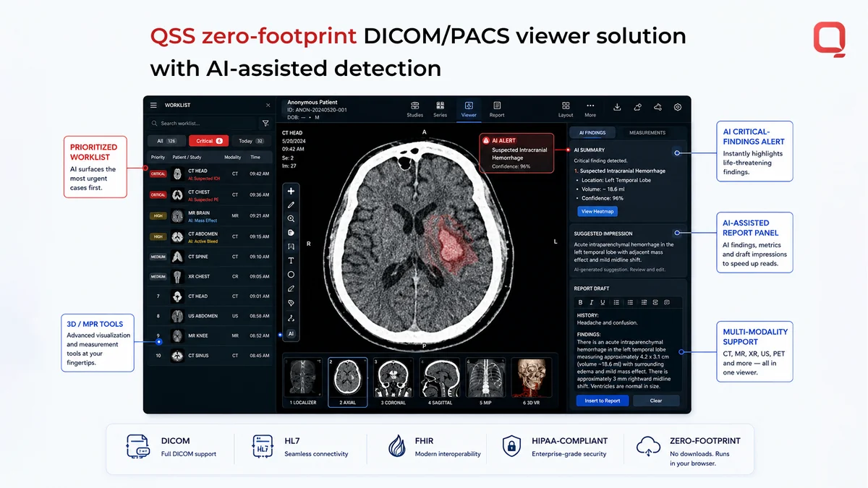
Task: Open the US ABDOMEN study row
Action: 209,316
